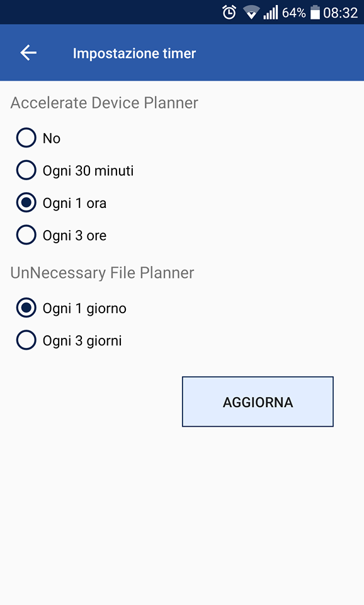This screenshot has width=364, height=605.
Task: Tap the 08:32 clock in status bar
Action: tap(341, 13)
